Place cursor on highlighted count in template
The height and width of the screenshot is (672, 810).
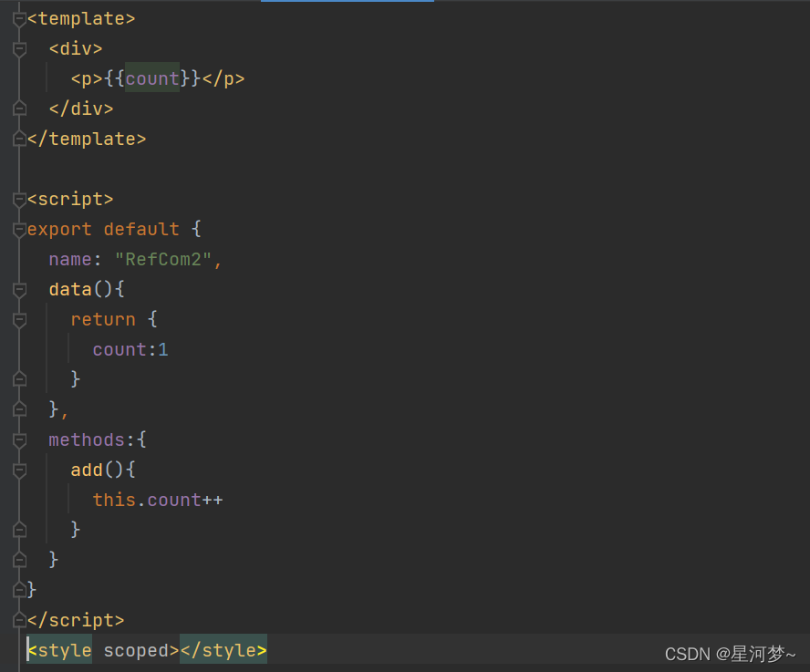coord(152,79)
